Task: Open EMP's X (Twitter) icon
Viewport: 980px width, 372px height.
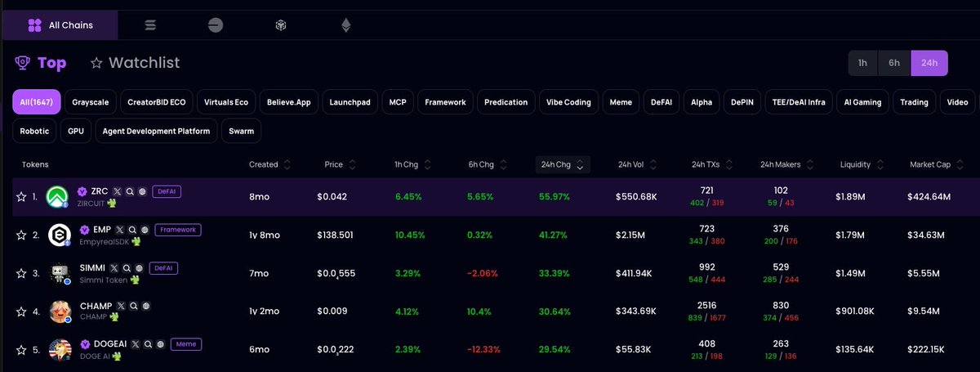Action: [x=120, y=230]
